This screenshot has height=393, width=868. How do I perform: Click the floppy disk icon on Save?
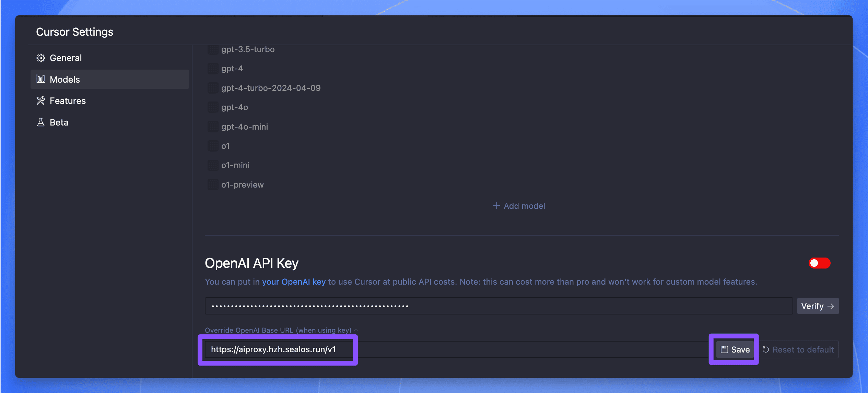tap(724, 349)
